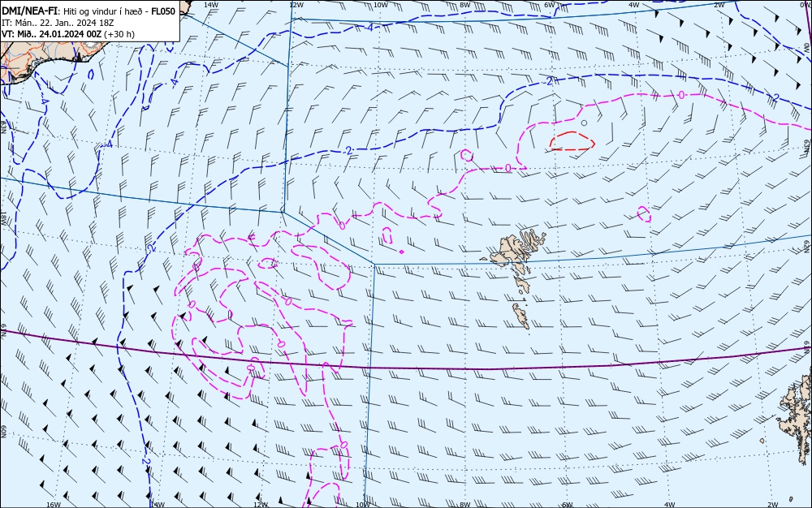
Task: Click the "12W" longitude label on the bottom edge
Action: (x=261, y=505)
